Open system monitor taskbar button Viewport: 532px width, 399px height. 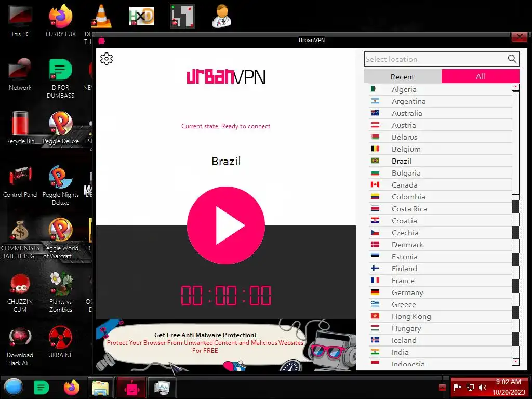[162, 388]
